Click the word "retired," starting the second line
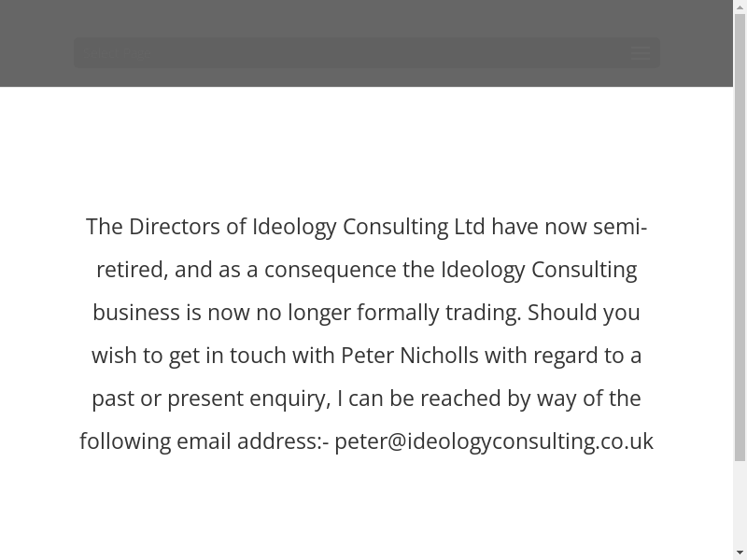Image resolution: width=747 pixels, height=560 pixels. coord(132,270)
